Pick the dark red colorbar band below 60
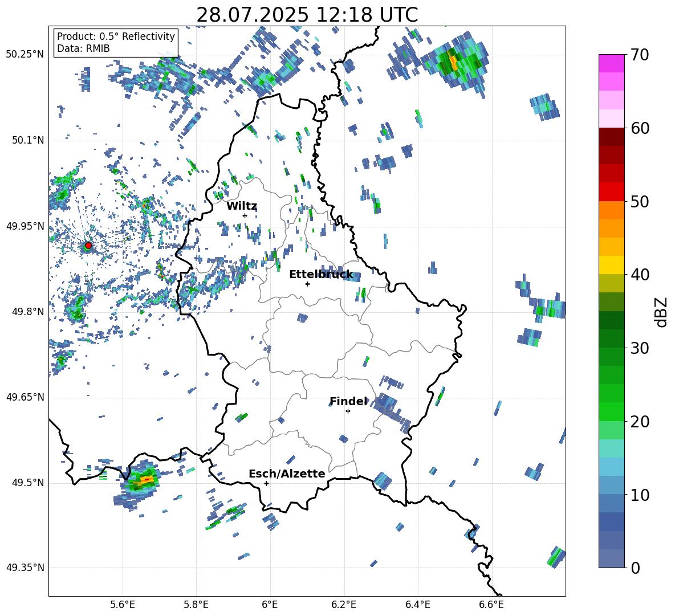This screenshot has width=675, height=616. click(x=612, y=137)
